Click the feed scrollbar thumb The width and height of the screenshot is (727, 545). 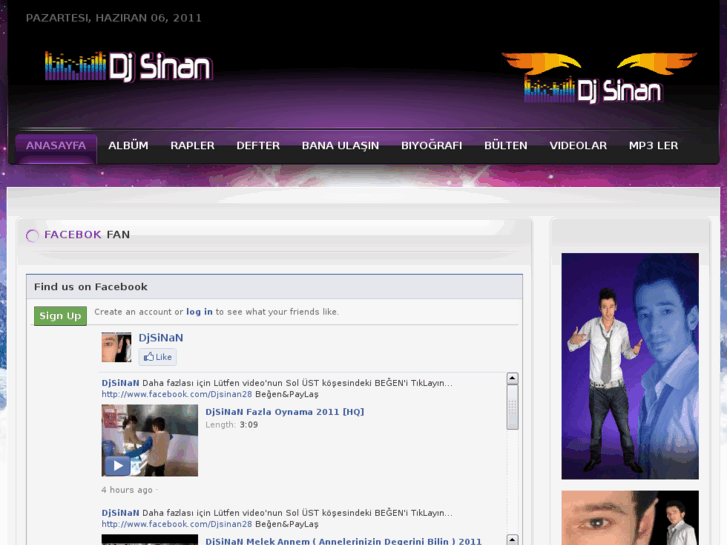click(512, 407)
